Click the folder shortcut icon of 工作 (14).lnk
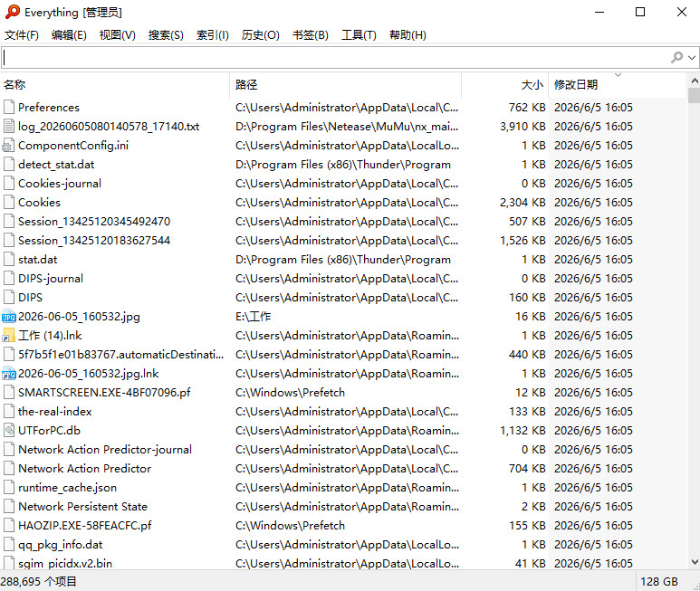This screenshot has height=591, width=700. (9, 336)
